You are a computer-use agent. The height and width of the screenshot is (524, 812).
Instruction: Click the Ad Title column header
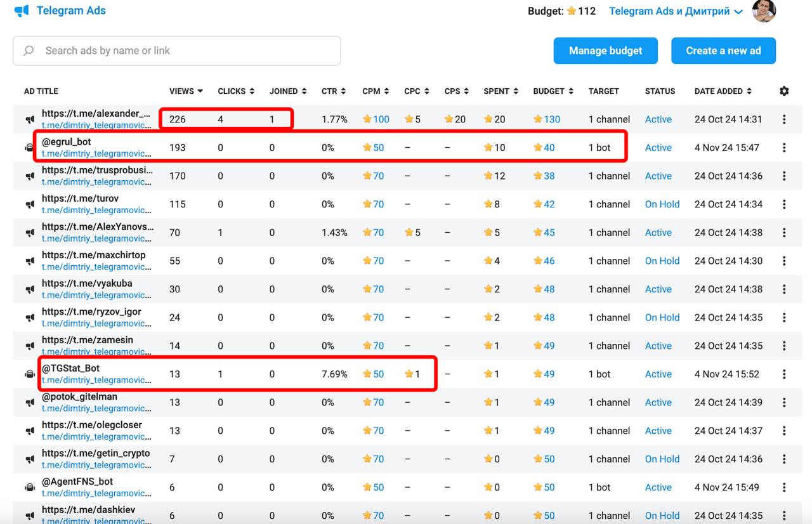pos(41,91)
